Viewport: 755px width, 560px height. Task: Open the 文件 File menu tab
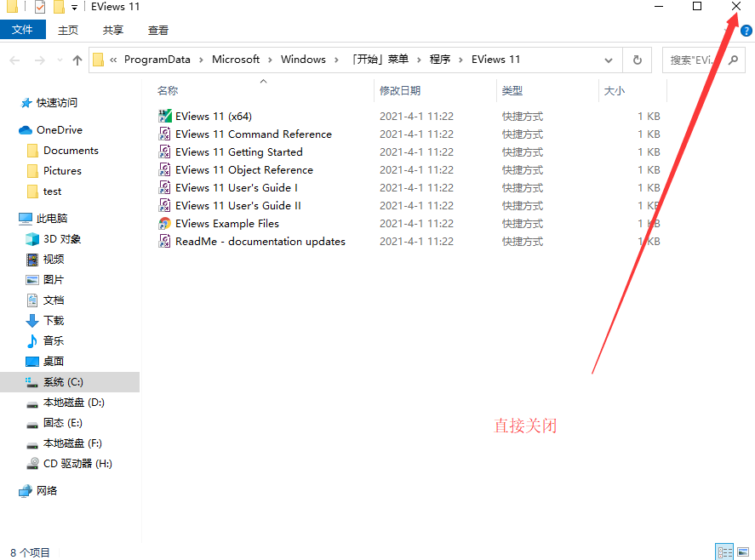pyautogui.click(x=23, y=30)
